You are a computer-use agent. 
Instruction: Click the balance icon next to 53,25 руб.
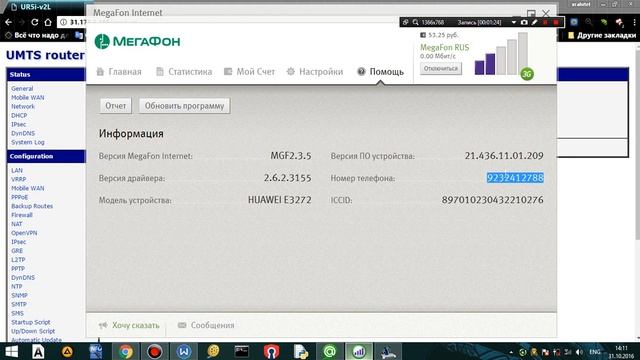click(423, 35)
